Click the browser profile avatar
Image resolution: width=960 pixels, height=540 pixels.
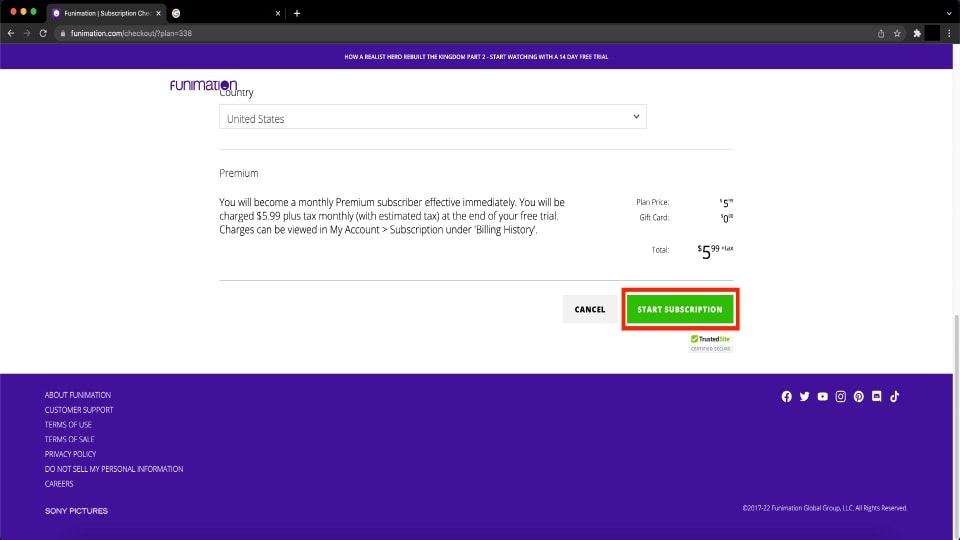(x=932, y=34)
